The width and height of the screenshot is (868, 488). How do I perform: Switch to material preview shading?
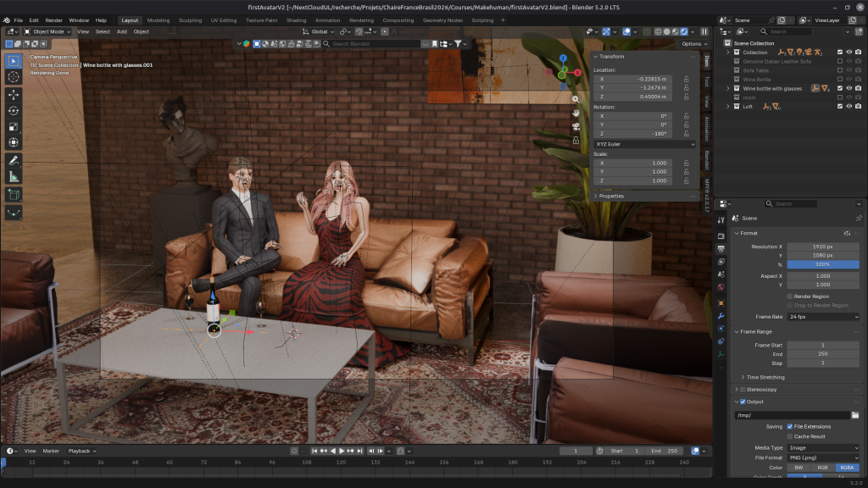676,31
